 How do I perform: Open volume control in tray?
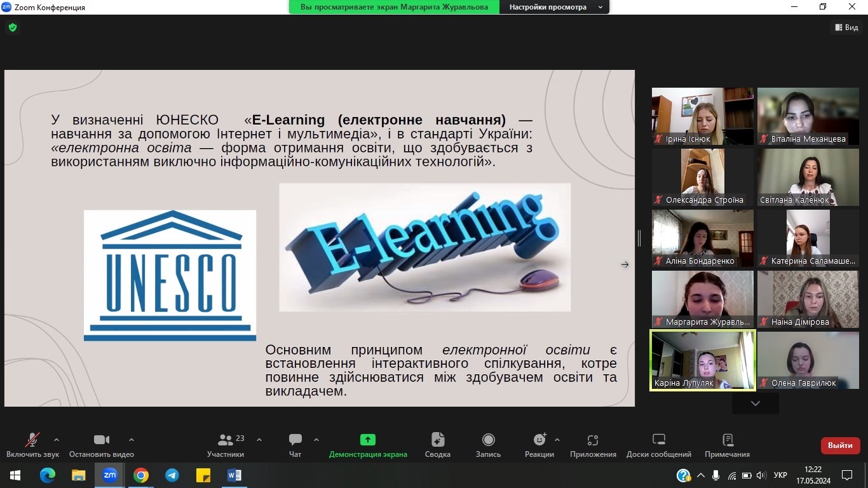[x=761, y=475]
